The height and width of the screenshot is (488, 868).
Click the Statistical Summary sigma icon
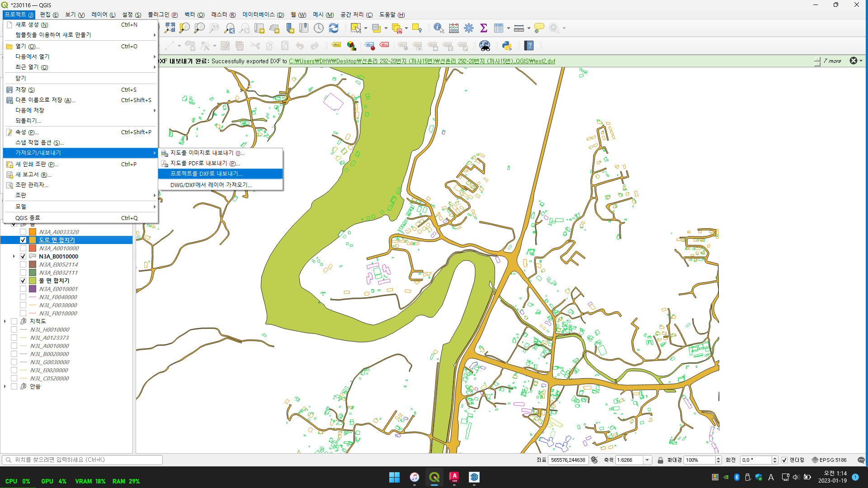point(484,28)
